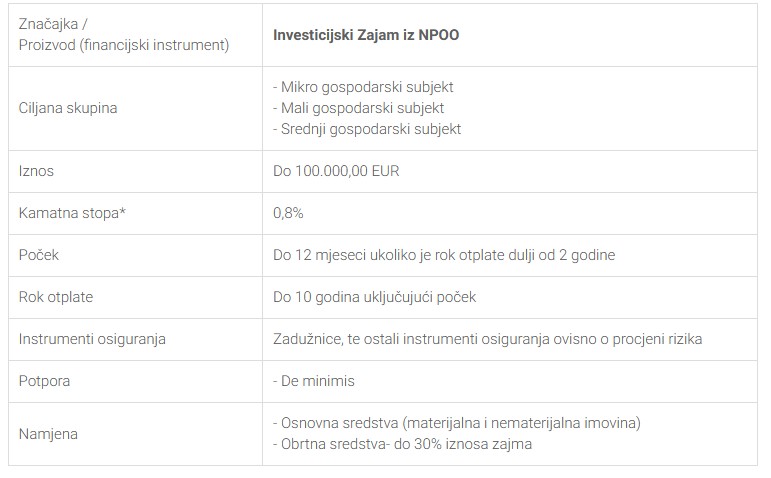771x478 pixels.
Task: Click the 'Namjena' row label
Action: [x=48, y=434]
